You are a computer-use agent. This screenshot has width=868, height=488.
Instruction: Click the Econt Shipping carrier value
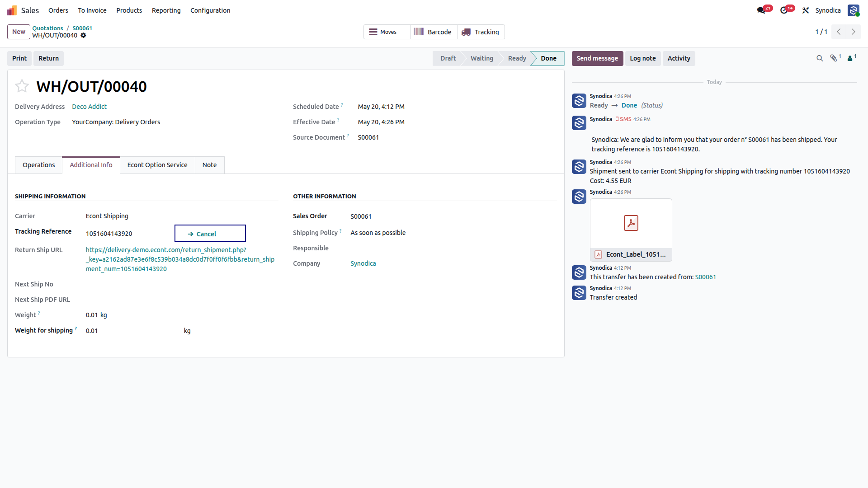point(107,216)
